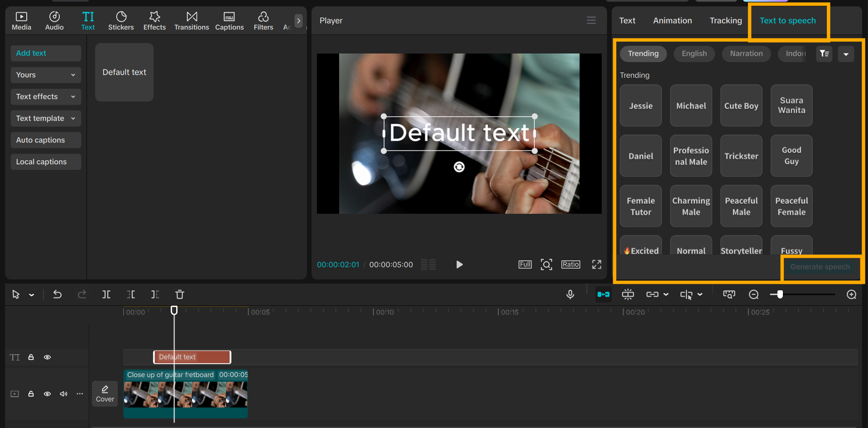
Task: Open Local captions
Action: (x=46, y=162)
